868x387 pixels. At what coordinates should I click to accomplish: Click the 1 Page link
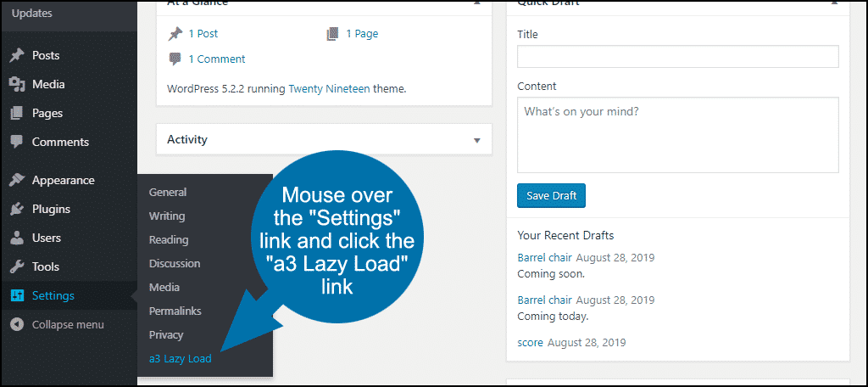362,34
